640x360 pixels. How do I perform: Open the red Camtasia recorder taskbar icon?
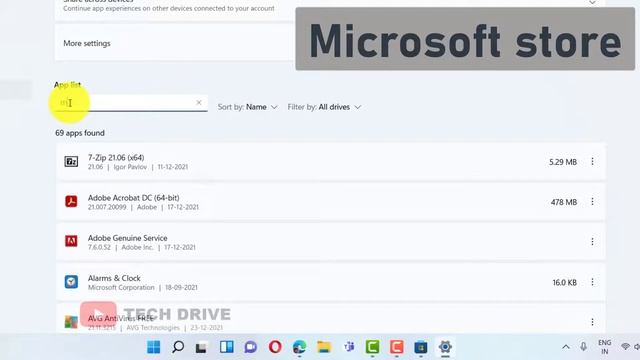tap(396, 347)
